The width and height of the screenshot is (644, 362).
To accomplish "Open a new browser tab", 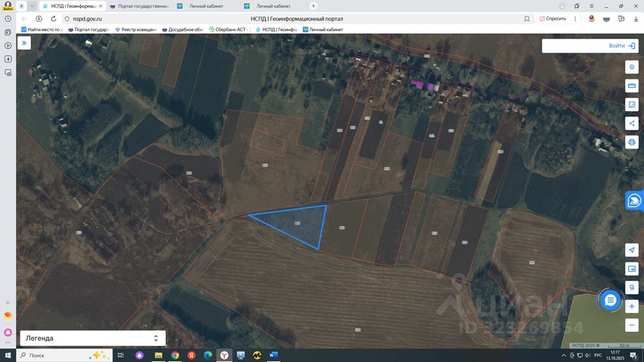I will coord(313,6).
